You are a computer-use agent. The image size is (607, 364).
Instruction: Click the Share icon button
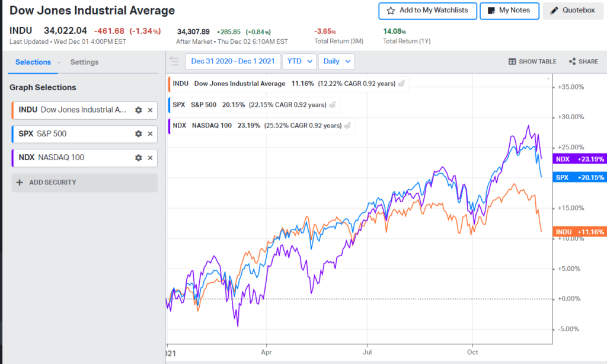click(583, 62)
